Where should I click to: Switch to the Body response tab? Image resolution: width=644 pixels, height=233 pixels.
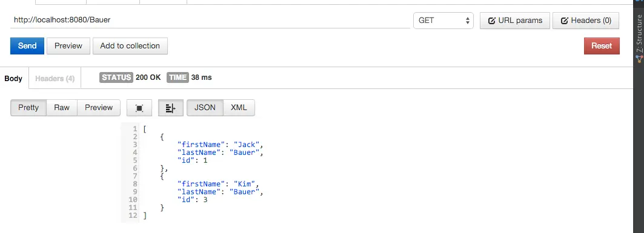point(13,78)
